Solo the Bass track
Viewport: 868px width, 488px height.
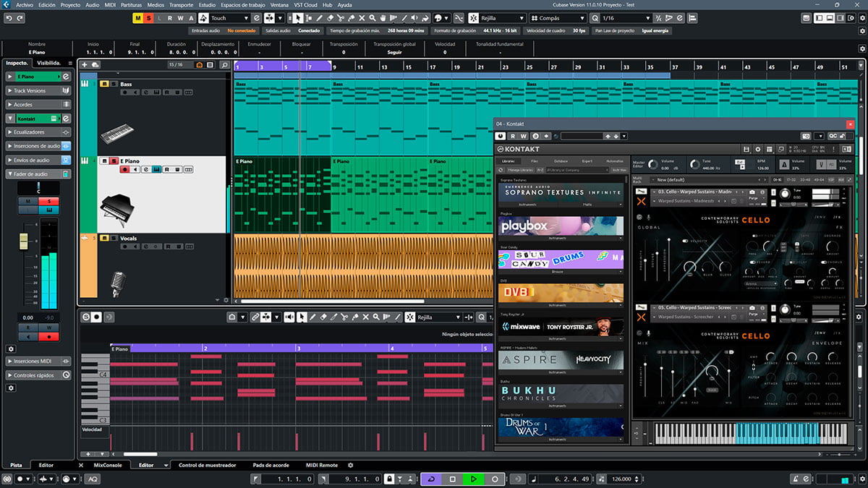pos(113,84)
